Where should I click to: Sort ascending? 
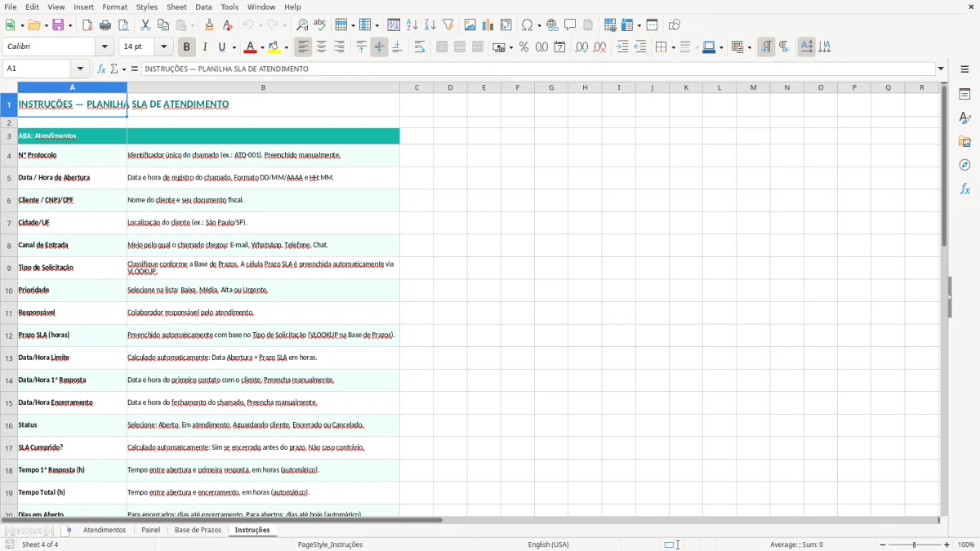(412, 25)
